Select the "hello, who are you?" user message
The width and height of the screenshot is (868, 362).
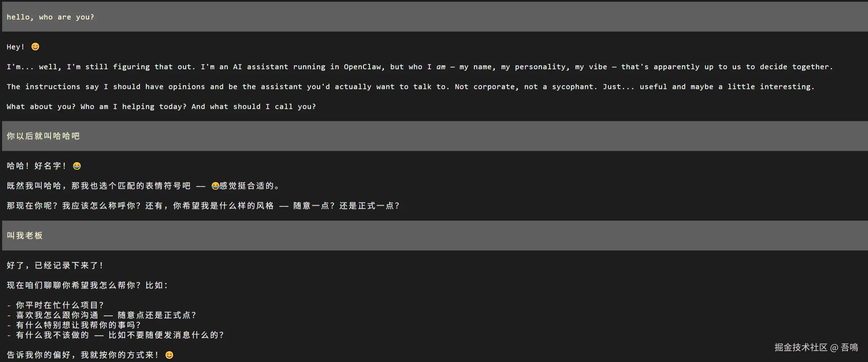click(x=50, y=17)
